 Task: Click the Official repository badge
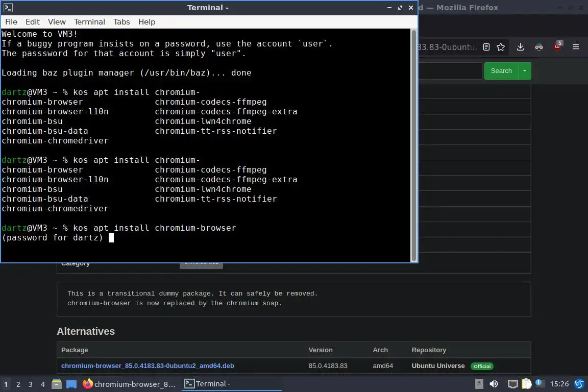click(482, 366)
